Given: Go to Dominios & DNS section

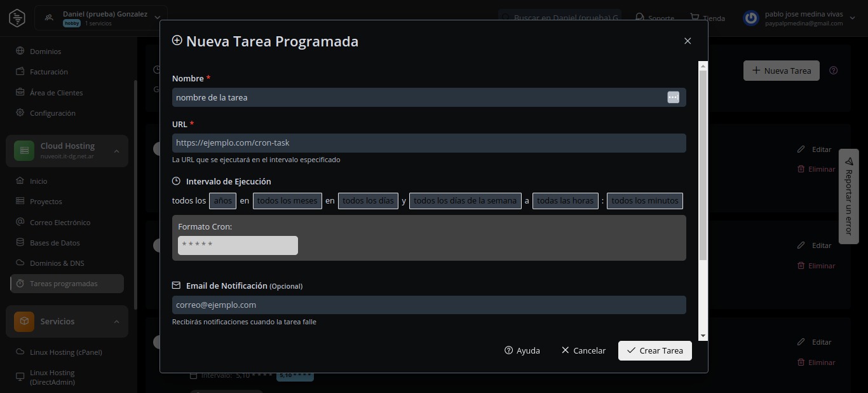Looking at the screenshot, I should [x=57, y=263].
